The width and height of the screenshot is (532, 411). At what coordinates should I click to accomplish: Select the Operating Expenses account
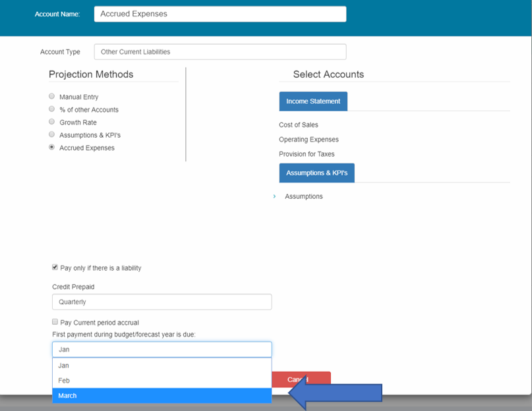[x=309, y=140]
